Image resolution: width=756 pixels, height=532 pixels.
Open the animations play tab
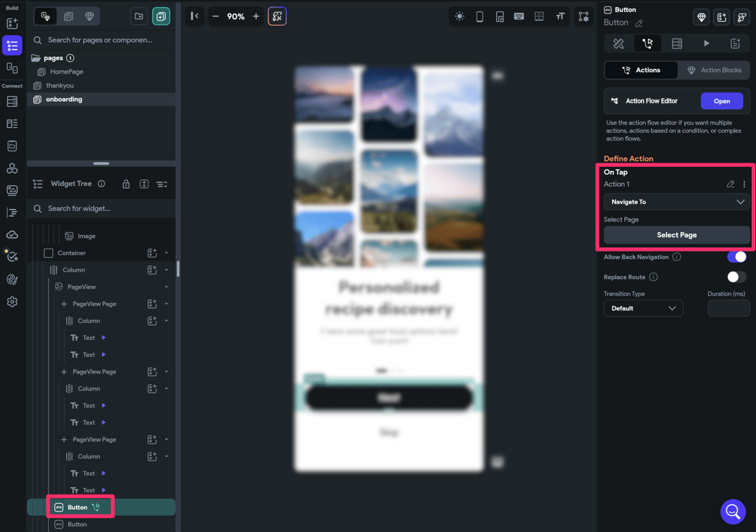pos(706,43)
